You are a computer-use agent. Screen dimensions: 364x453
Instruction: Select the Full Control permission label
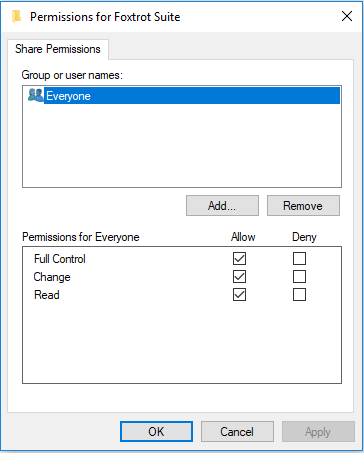(60, 259)
